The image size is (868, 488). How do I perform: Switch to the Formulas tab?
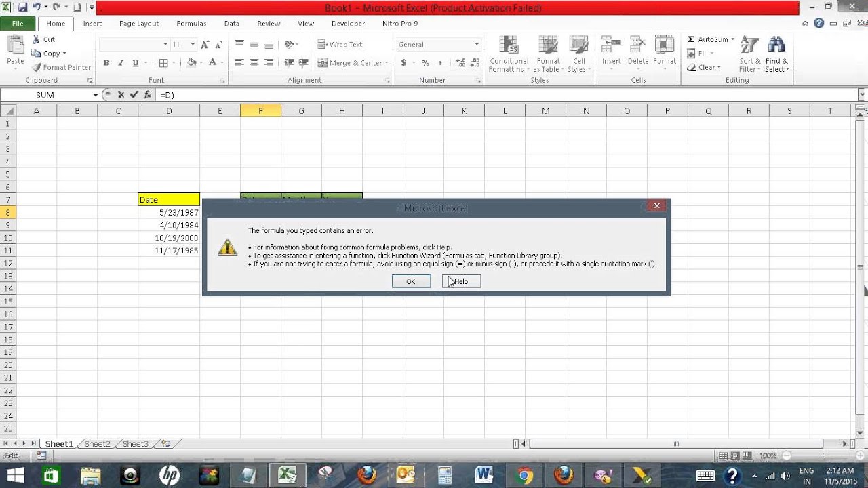191,23
